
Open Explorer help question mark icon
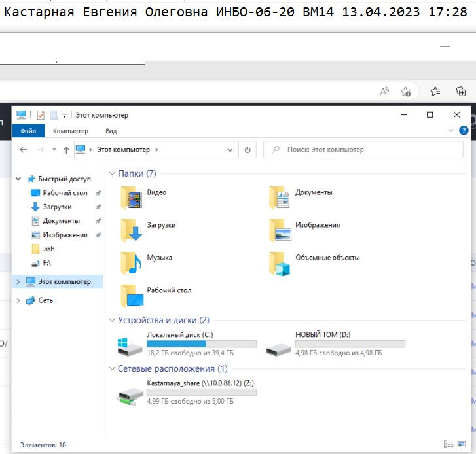click(x=464, y=131)
